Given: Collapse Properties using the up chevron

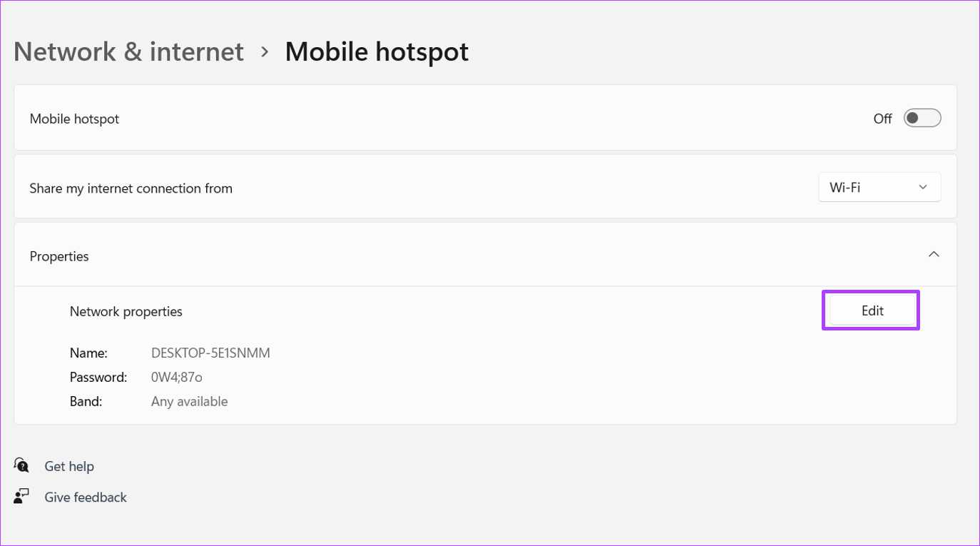Looking at the screenshot, I should pos(934,255).
